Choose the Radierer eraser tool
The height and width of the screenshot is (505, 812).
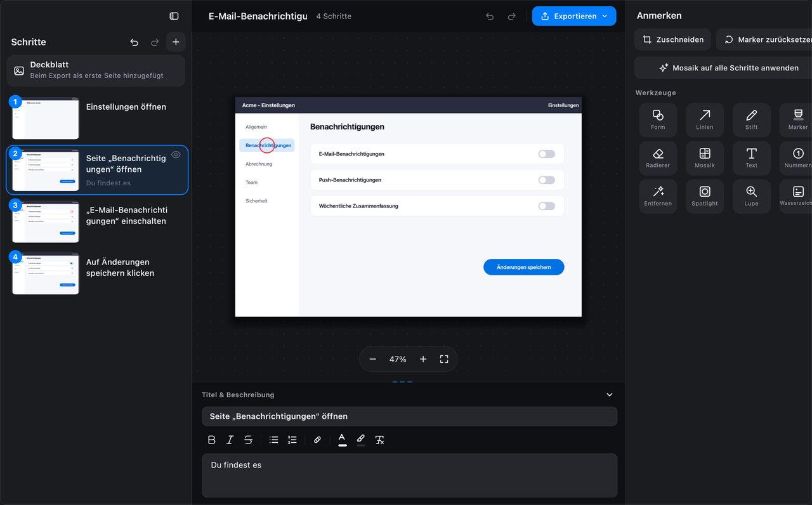point(658,158)
